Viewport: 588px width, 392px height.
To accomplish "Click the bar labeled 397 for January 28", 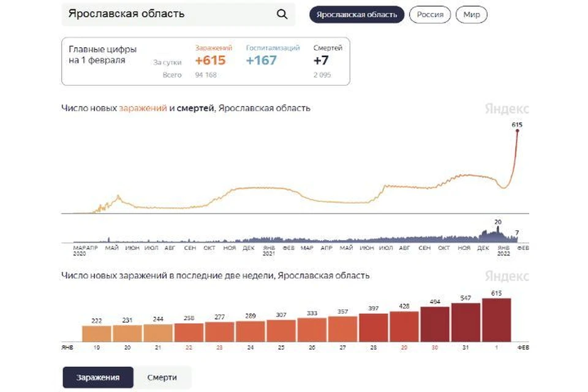I will pos(374,328).
